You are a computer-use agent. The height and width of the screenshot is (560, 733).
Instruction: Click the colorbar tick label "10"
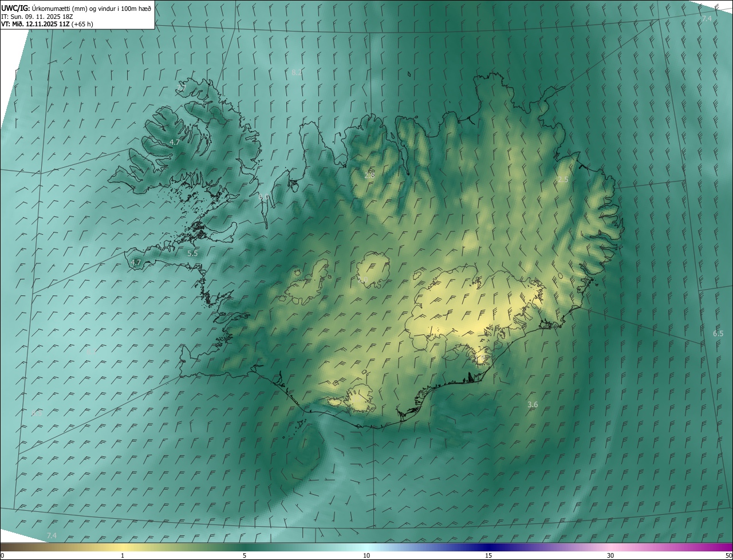[366, 556]
